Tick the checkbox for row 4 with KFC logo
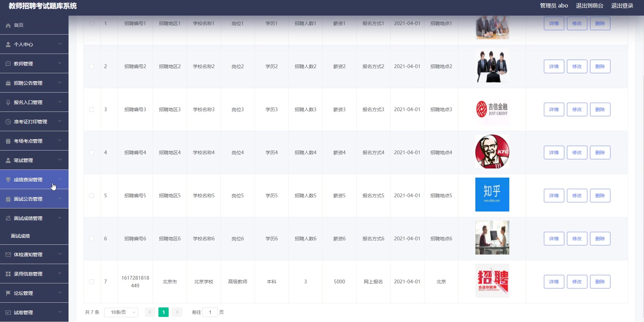This screenshot has width=644, height=322. click(x=92, y=153)
